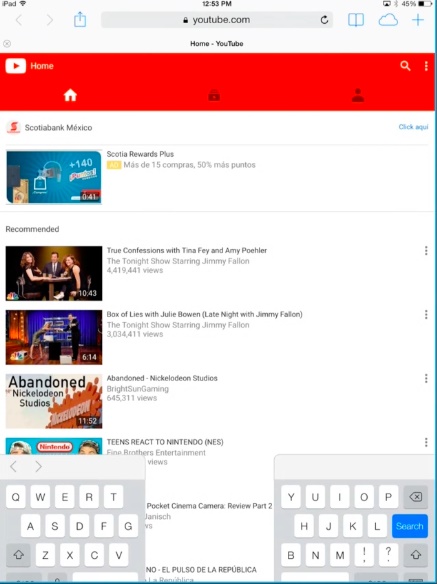Open options menu for Teens React video
The width and height of the screenshot is (437, 584).
click(426, 442)
